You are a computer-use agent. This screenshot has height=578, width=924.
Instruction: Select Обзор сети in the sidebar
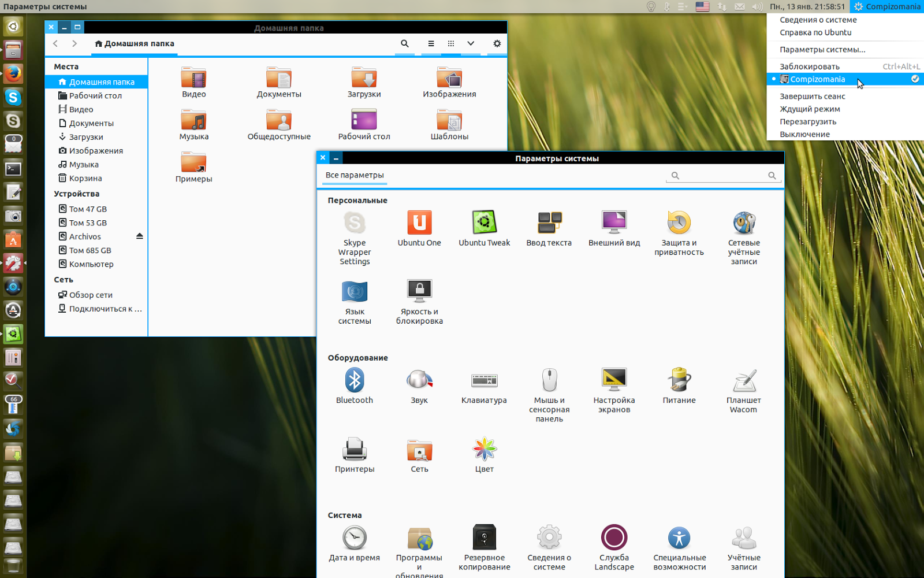(x=96, y=295)
